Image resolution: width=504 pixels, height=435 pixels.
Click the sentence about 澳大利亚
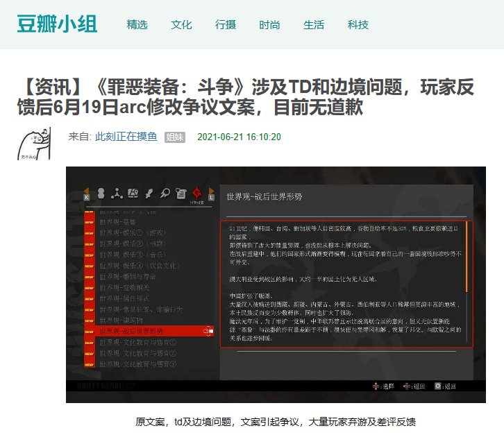pyautogui.click(x=303, y=279)
